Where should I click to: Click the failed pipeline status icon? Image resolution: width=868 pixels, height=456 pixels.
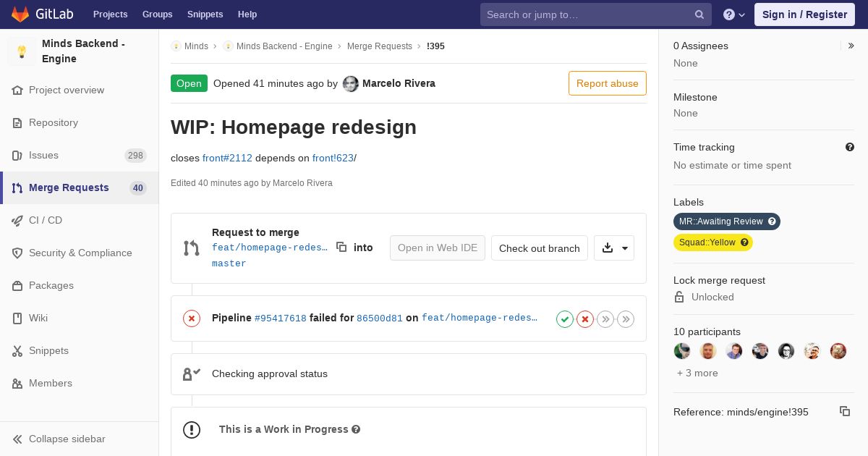click(x=192, y=318)
